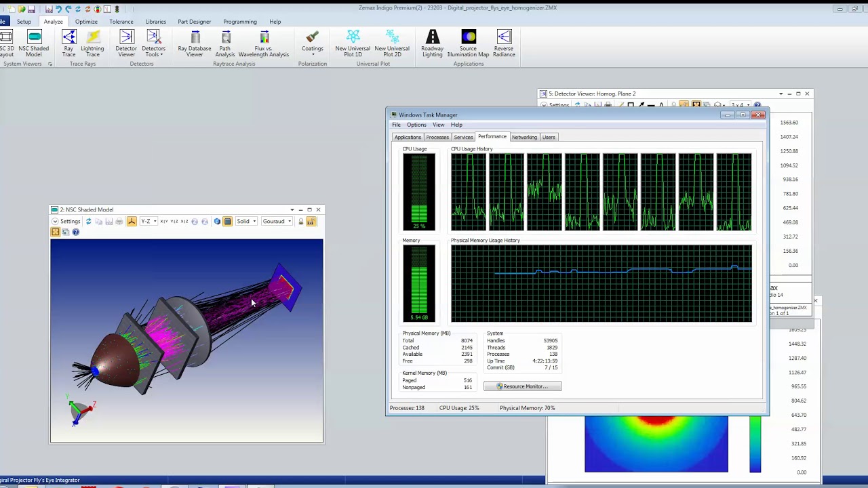868x488 pixels.
Task: Open the Y-Z view orientation dropdown
Action: (x=149, y=222)
